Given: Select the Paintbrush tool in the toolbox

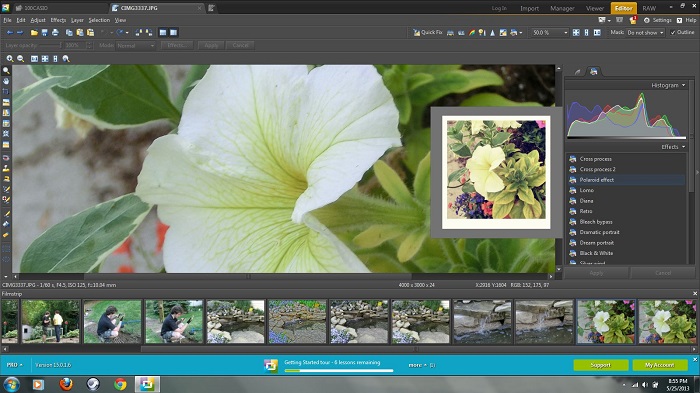Looking at the screenshot, I should pyautogui.click(x=6, y=214).
